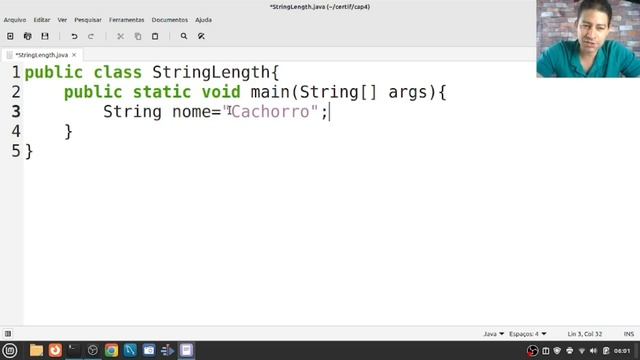This screenshot has width=640, height=360.
Task: Open Google Chrome from the taskbar
Action: [111, 350]
